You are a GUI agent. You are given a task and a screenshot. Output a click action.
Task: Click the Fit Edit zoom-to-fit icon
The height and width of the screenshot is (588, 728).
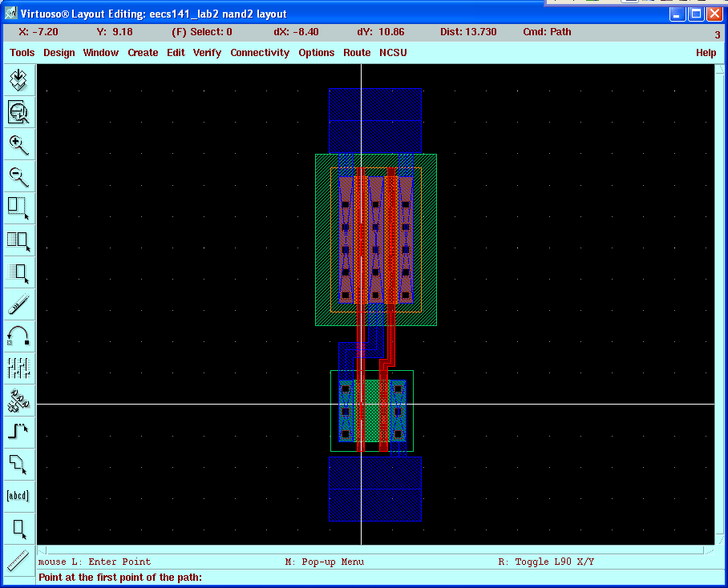tap(18, 112)
